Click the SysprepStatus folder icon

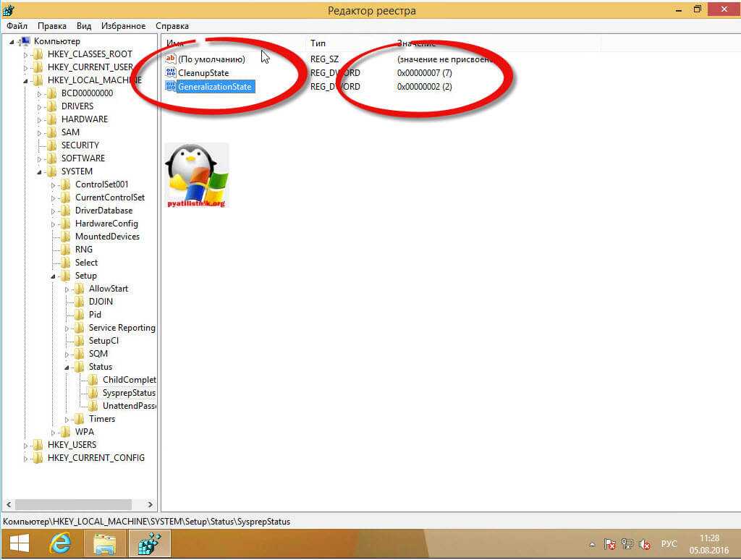(93, 393)
